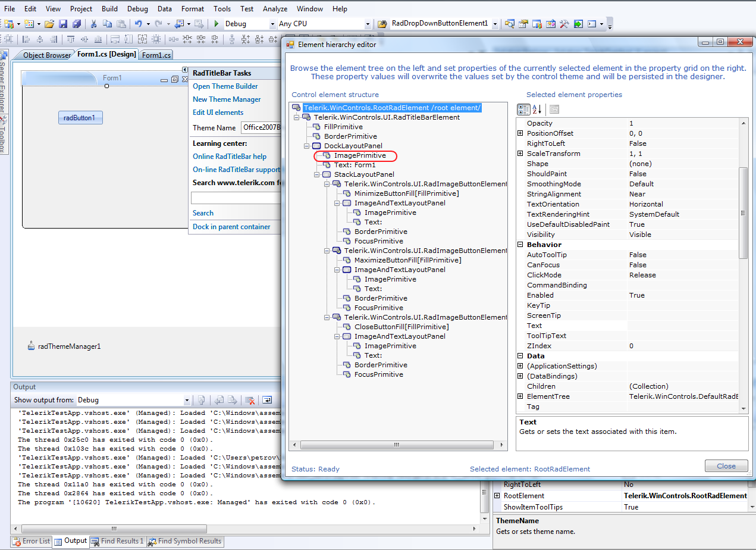The width and height of the screenshot is (756, 550).
Task: Switch to the Error List tab
Action: click(32, 541)
